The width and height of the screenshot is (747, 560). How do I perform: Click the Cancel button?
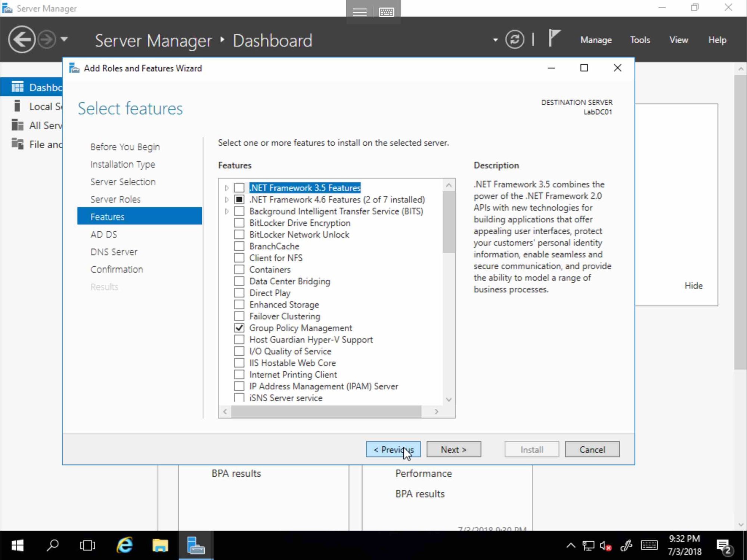(592, 449)
